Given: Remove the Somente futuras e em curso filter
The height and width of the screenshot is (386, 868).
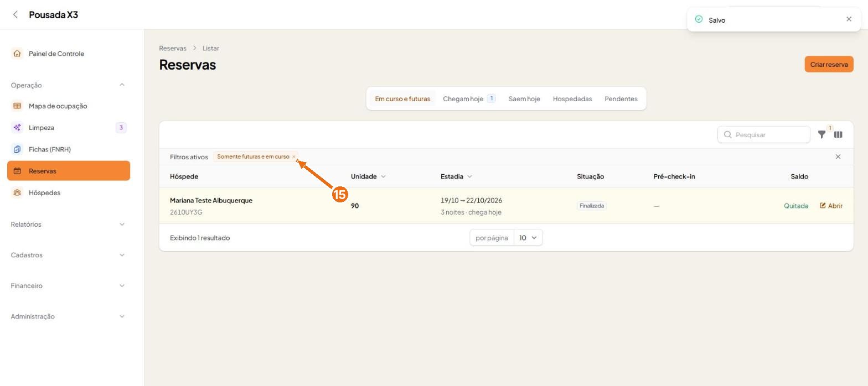Looking at the screenshot, I should pyautogui.click(x=294, y=157).
